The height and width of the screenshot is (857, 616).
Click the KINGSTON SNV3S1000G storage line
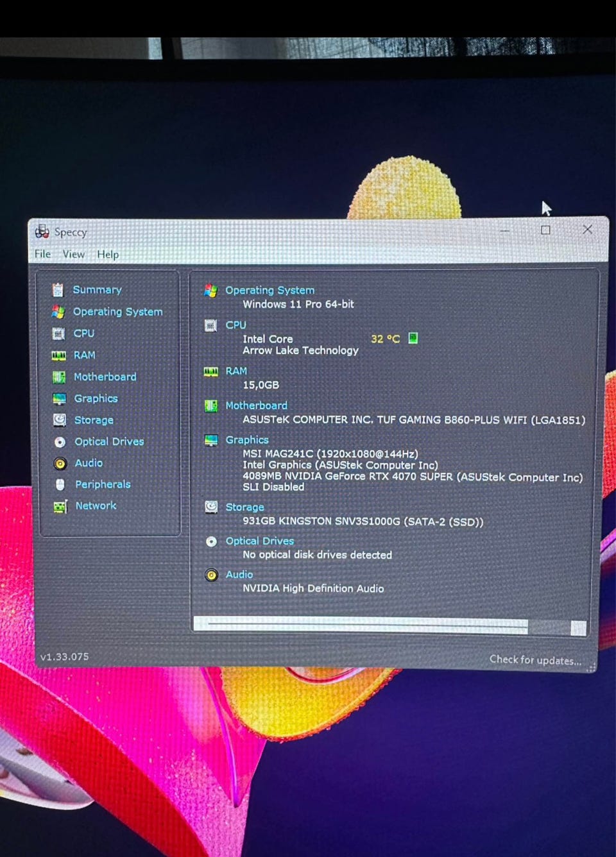click(x=363, y=522)
